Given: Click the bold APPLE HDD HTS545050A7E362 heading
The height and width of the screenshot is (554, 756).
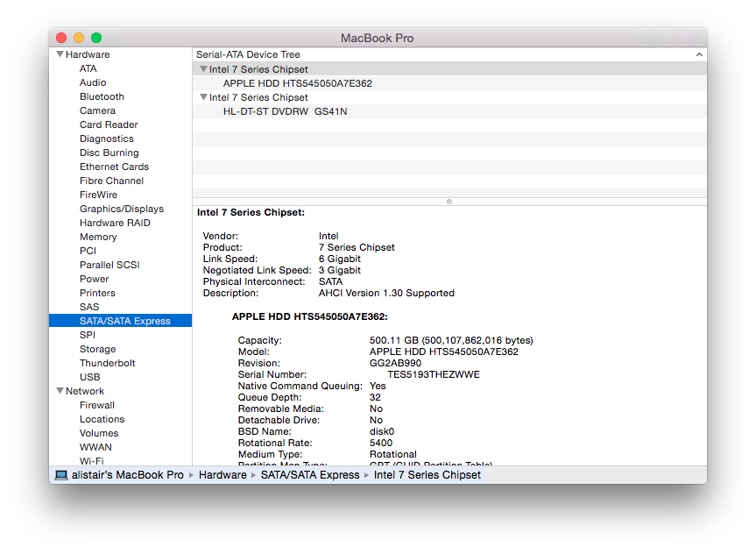Looking at the screenshot, I should (309, 316).
